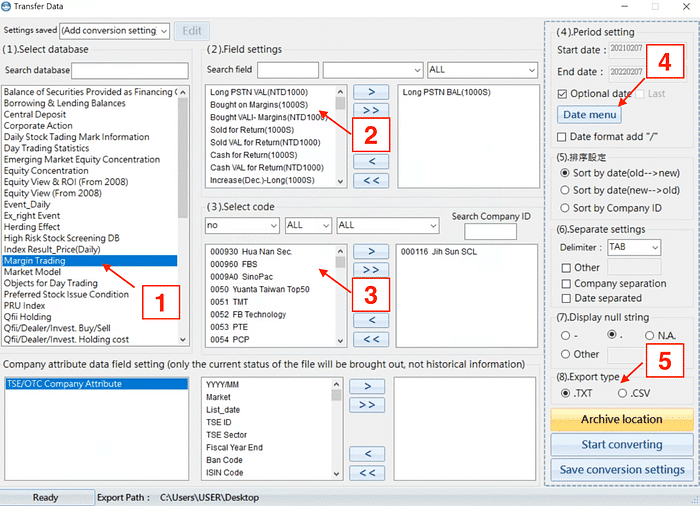The width and height of the screenshot is (700, 506).
Task: Click add-all double arrow in Field settings
Action: click(371, 109)
